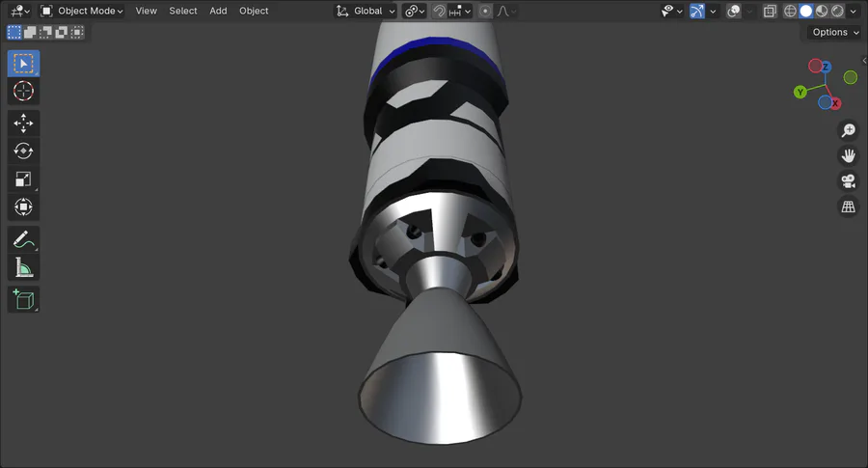
Task: Set selection mode to intersect
Action: 76,32
